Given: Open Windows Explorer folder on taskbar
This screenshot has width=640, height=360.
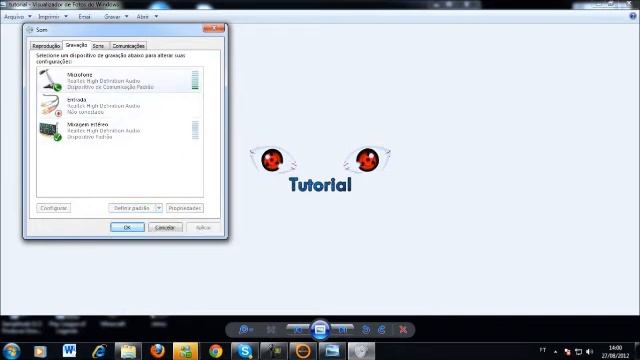Looking at the screenshot, I should pos(128,351).
